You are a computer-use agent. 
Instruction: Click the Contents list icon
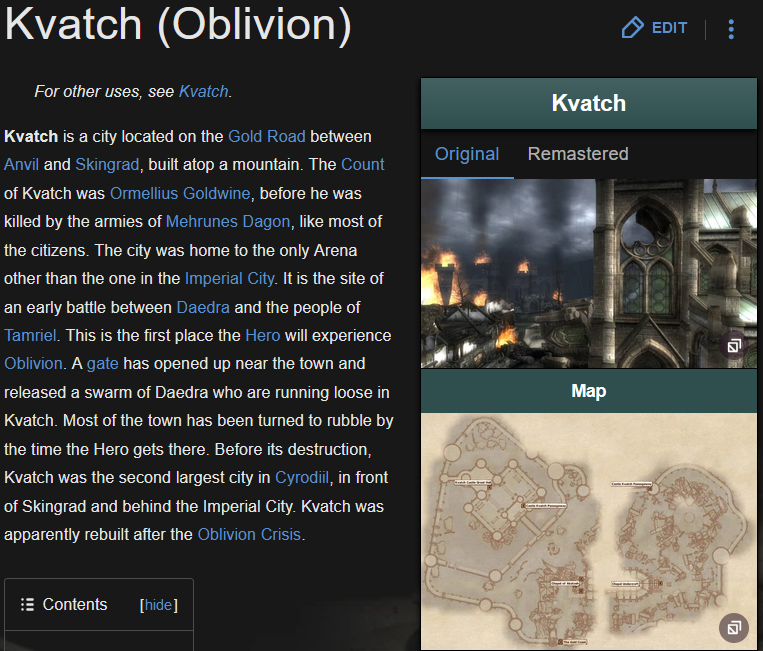coord(27,604)
